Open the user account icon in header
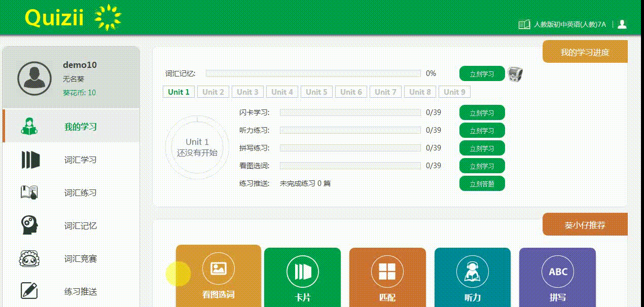Screen dimensions: 644x307 (622, 24)
